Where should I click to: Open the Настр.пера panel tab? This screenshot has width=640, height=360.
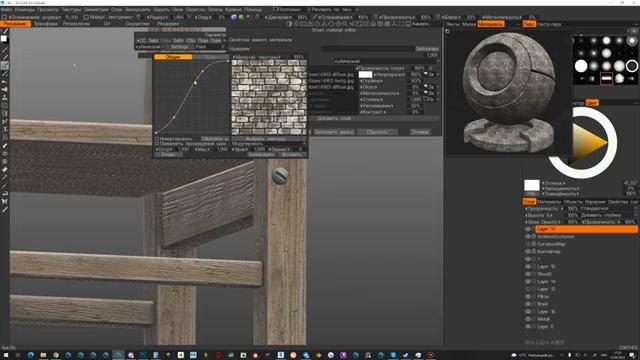pyautogui.click(x=549, y=24)
